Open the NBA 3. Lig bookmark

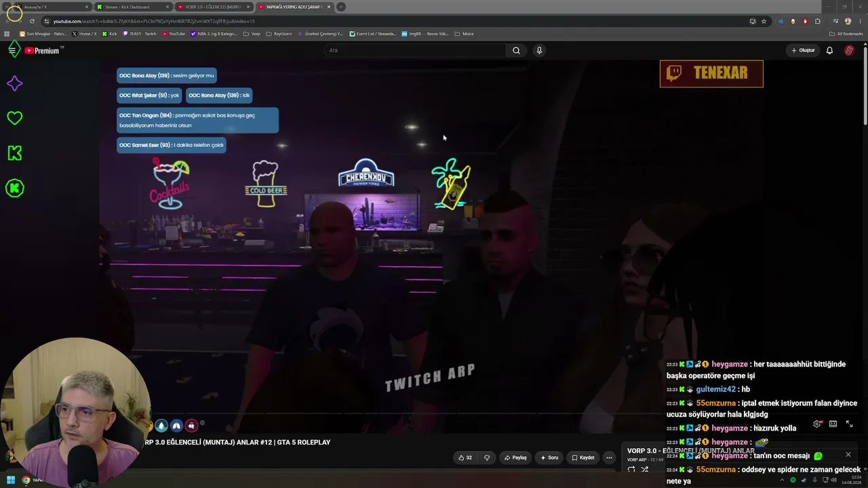click(214, 34)
